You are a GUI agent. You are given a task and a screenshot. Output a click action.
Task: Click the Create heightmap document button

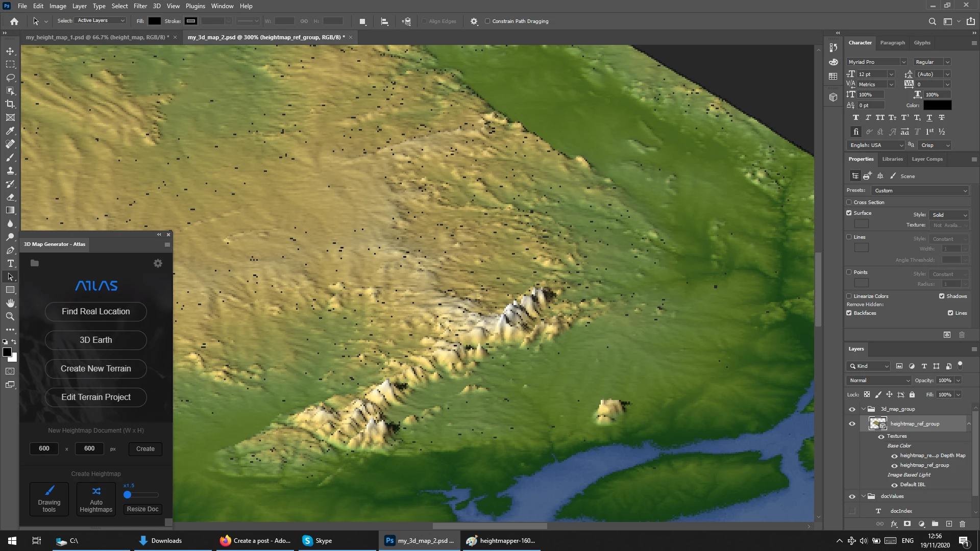(x=145, y=448)
